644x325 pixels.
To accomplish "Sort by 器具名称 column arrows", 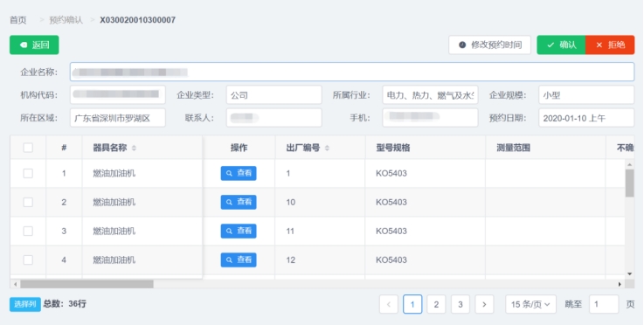I will pos(134,148).
